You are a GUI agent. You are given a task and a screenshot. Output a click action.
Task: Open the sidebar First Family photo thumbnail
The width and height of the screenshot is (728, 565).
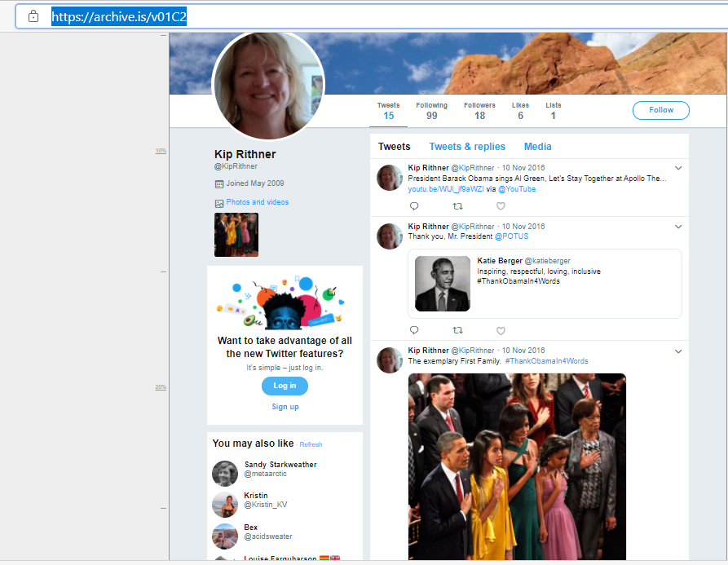point(236,235)
